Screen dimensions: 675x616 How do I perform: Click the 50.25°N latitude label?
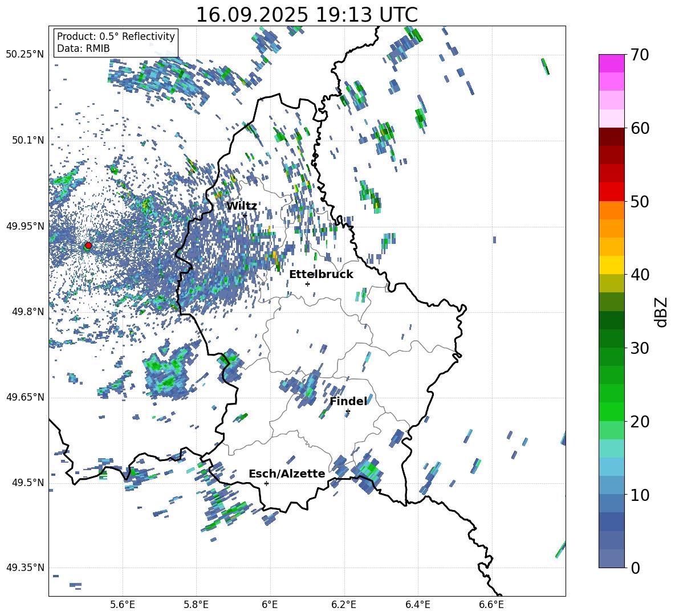coord(25,55)
